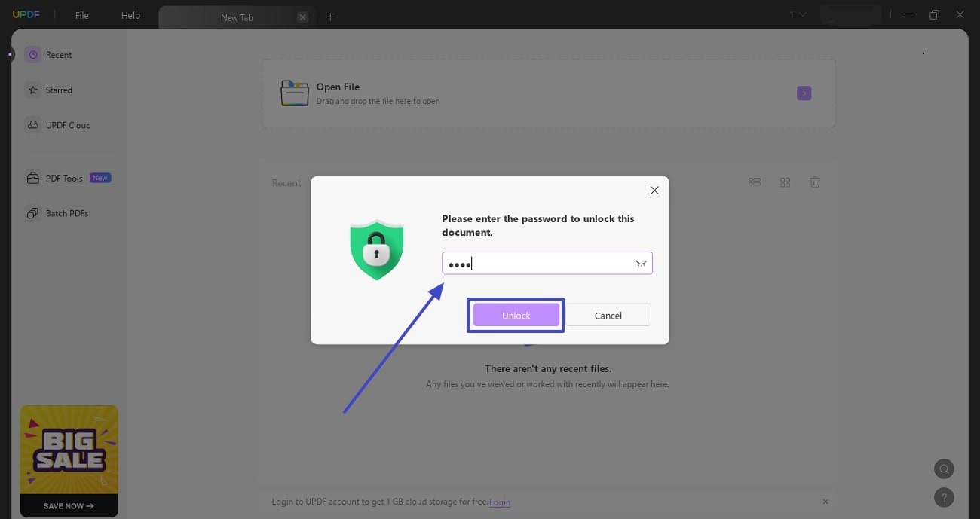The width and height of the screenshot is (980, 519).
Task: Click the Login link in bottom banner
Action: (x=500, y=502)
